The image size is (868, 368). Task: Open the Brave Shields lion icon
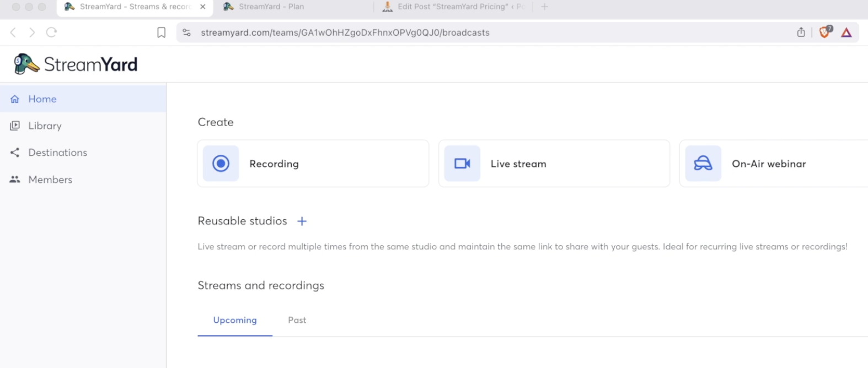[x=825, y=33]
